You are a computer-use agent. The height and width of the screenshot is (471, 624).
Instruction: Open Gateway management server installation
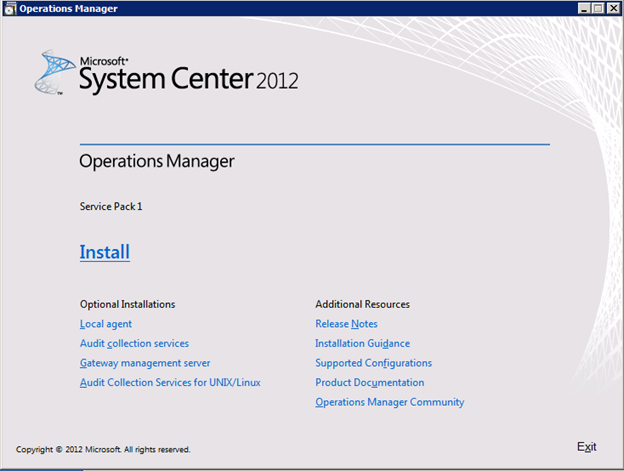pyautogui.click(x=145, y=363)
